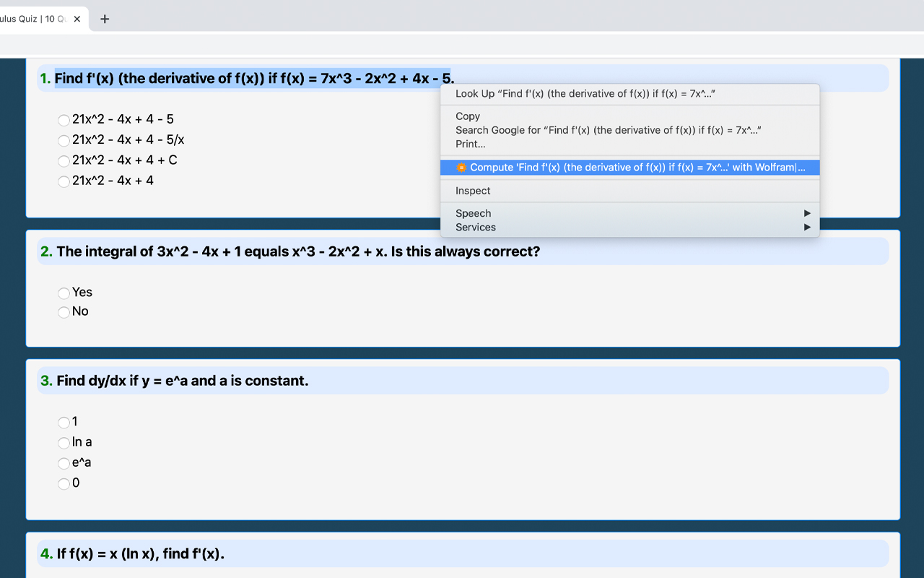Viewport: 924px width, 578px height.
Task: Click the highlighted question 1 text
Action: [x=253, y=78]
